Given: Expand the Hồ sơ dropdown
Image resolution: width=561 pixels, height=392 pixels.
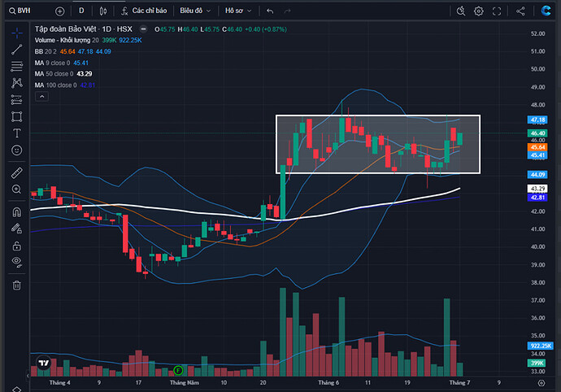Looking at the screenshot, I should [x=238, y=11].
